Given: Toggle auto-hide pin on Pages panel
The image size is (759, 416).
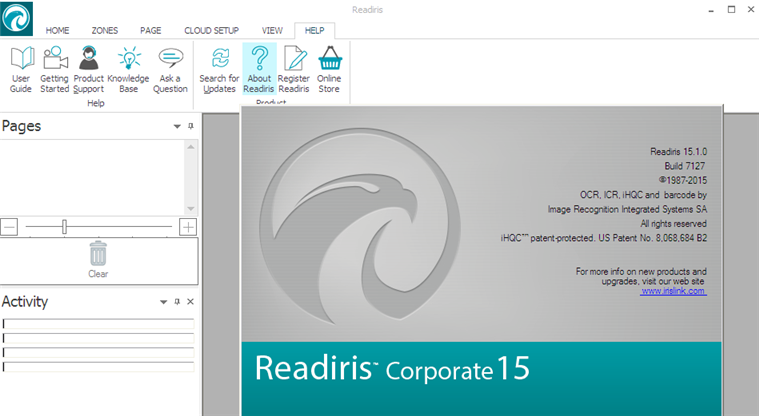Looking at the screenshot, I should pyautogui.click(x=190, y=127).
